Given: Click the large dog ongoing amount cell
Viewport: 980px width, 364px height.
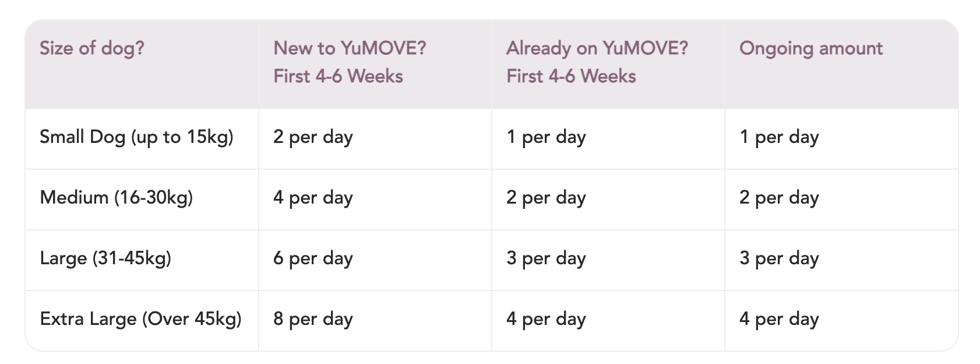Looking at the screenshot, I should point(779,258).
